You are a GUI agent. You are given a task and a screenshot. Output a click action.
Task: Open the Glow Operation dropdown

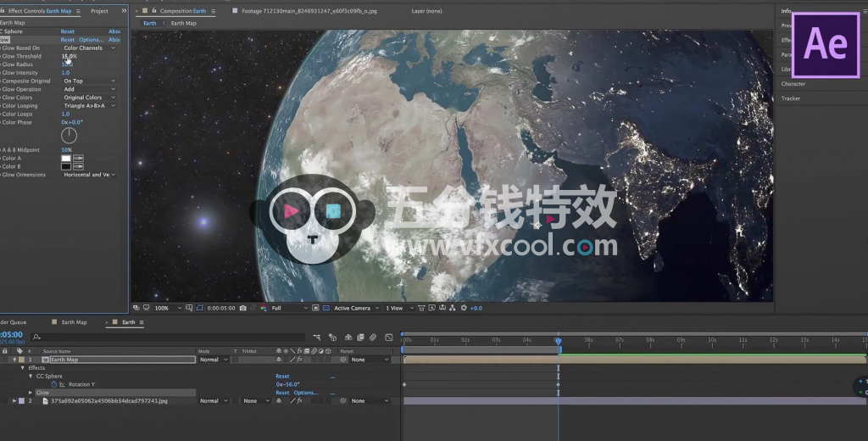[89, 89]
